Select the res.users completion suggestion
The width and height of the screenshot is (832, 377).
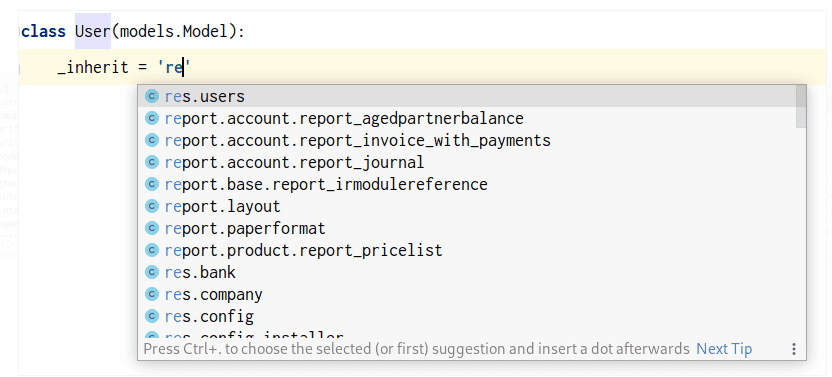[x=467, y=96]
